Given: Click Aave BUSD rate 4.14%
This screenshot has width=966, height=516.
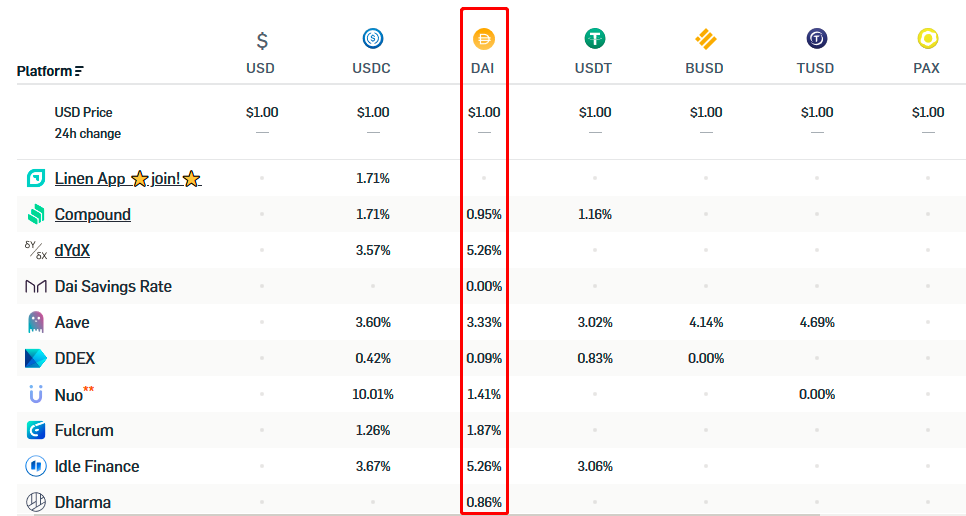Looking at the screenshot, I should pos(706,322).
